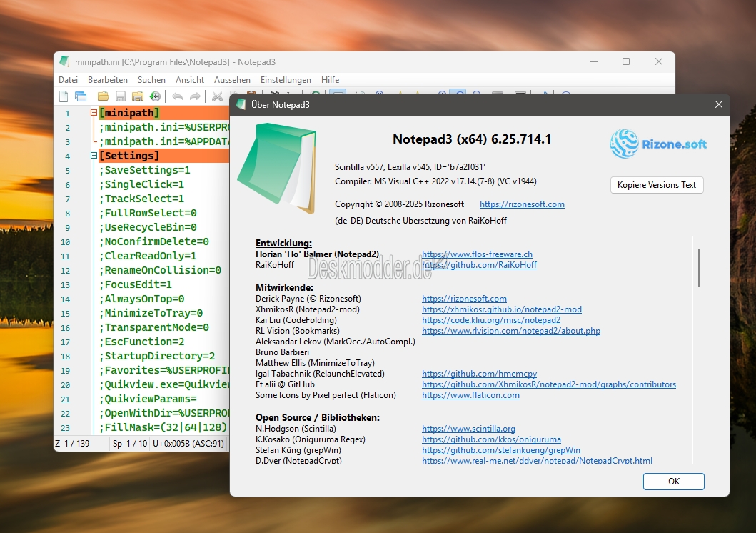Click the ';EscFunction=2' line

tap(142, 342)
